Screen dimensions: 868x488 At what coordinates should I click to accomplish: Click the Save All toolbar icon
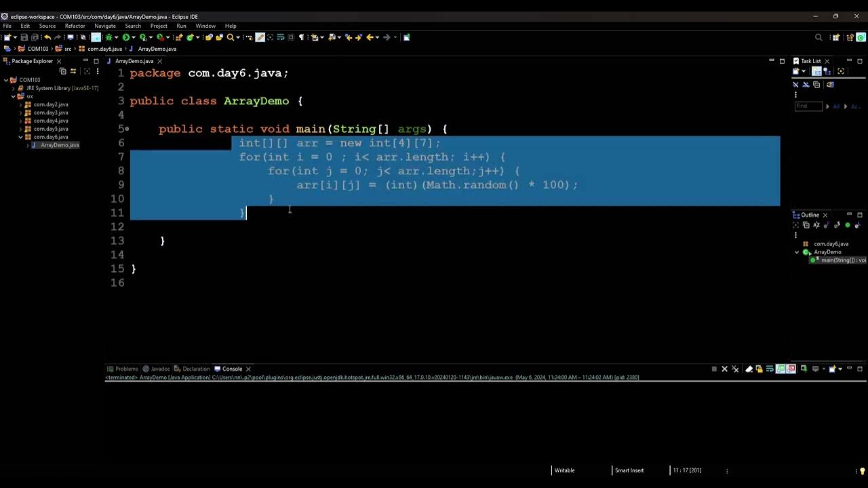[x=35, y=37]
